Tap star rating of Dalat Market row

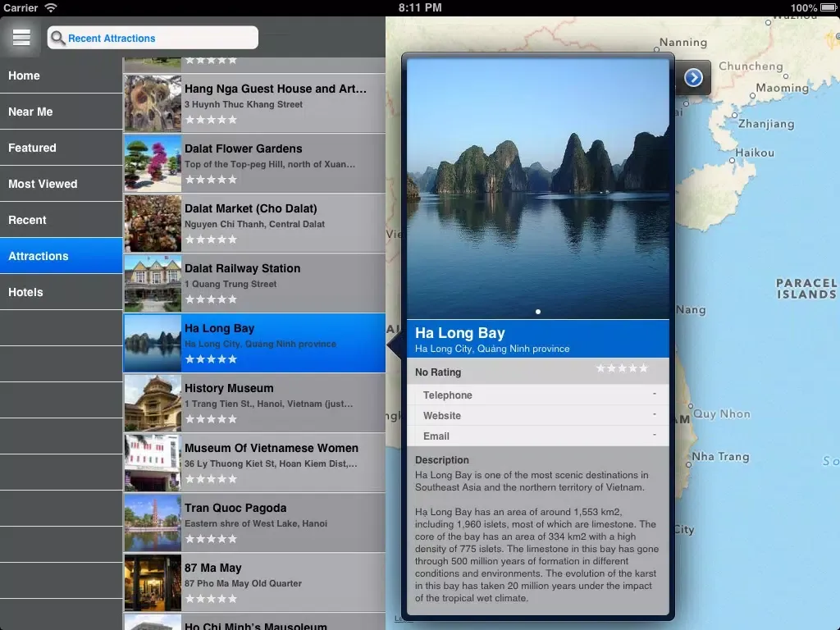pyautogui.click(x=211, y=240)
